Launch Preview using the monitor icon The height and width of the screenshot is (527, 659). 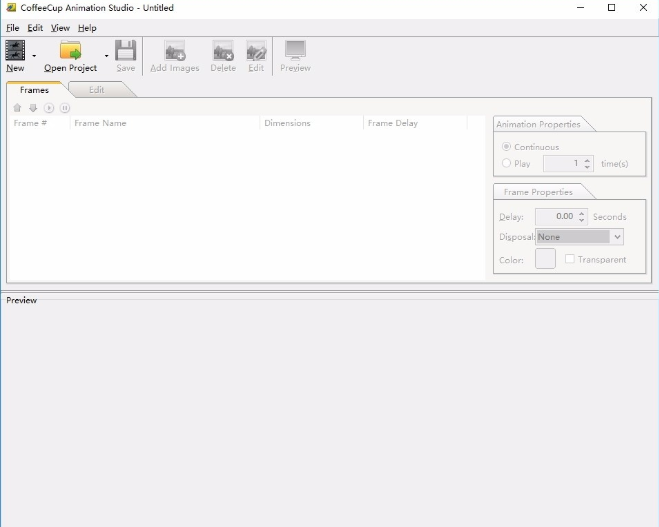pyautogui.click(x=295, y=51)
